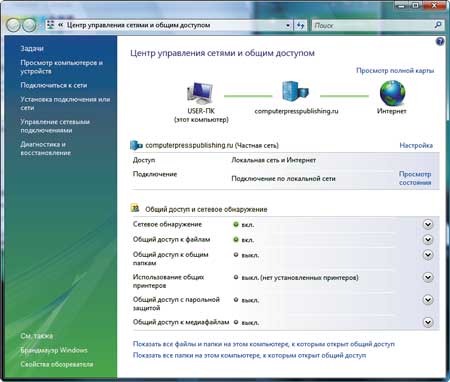Click the address bar breadcrumb text
Image resolution: width=450 pixels, height=382 pixels.
[x=138, y=25]
